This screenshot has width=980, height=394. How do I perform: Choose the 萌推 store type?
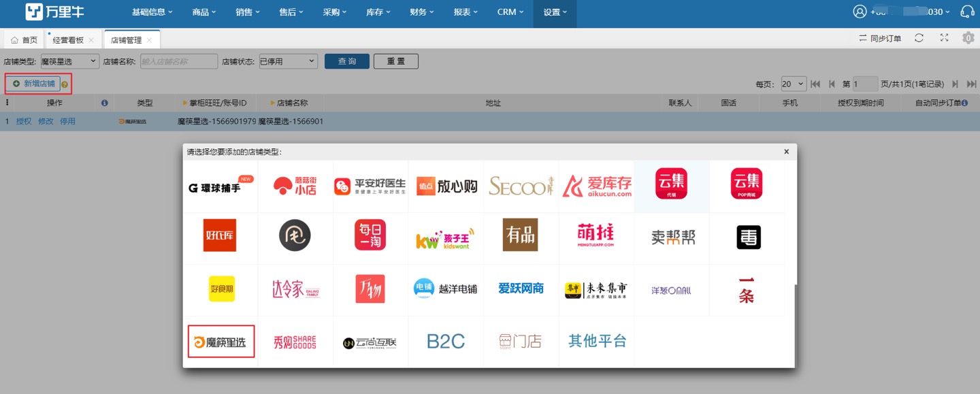coord(596,235)
